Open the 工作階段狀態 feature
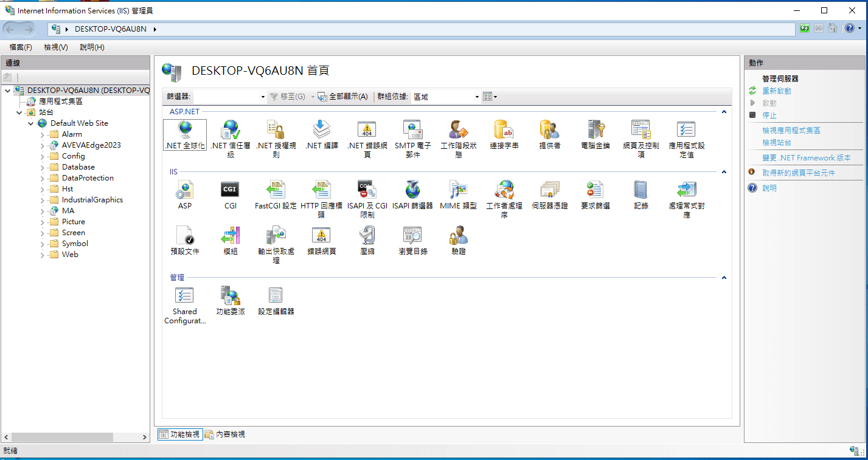868x460 pixels. 459,139
